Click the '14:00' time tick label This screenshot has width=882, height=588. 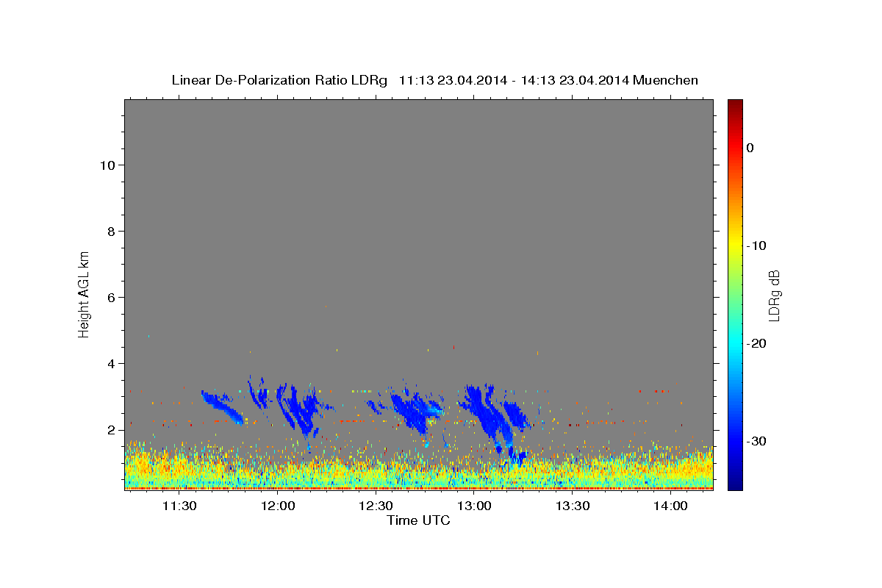tap(670, 506)
